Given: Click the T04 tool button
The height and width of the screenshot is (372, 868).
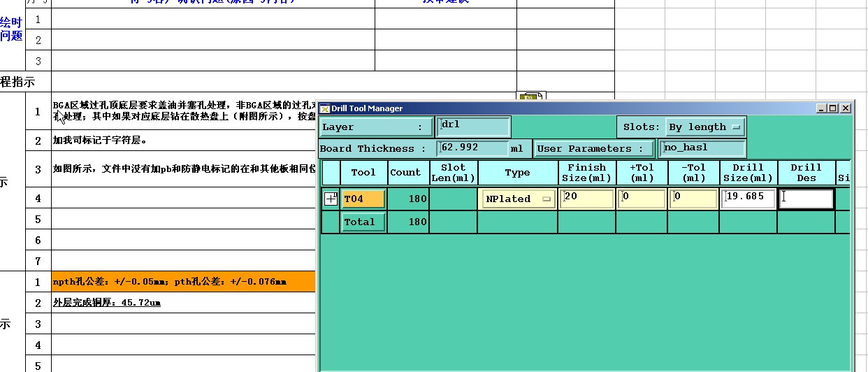Looking at the screenshot, I should (x=363, y=199).
